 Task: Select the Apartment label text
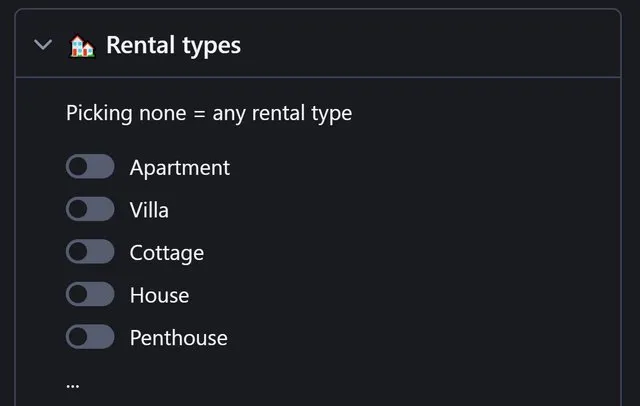[x=180, y=168]
